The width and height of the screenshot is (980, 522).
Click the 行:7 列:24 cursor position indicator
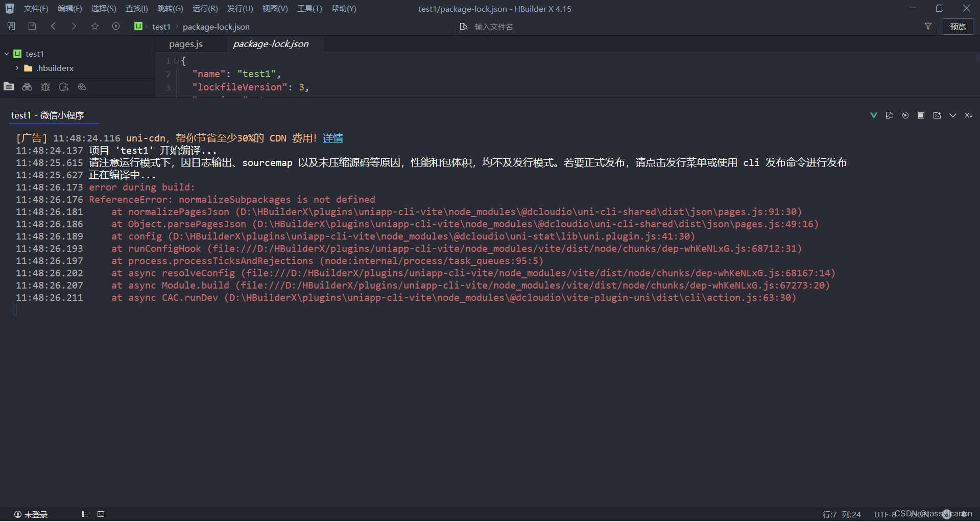coord(842,514)
